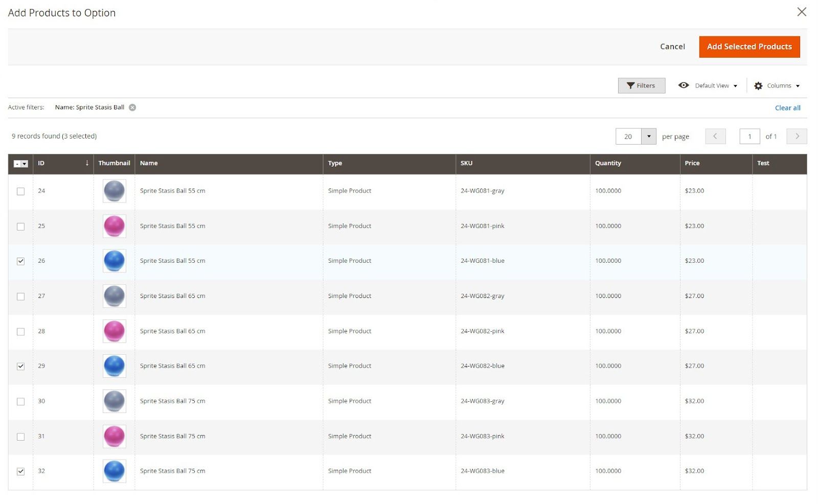The width and height of the screenshot is (818, 504).
Task: Check the box for product ID 27
Action: point(20,296)
